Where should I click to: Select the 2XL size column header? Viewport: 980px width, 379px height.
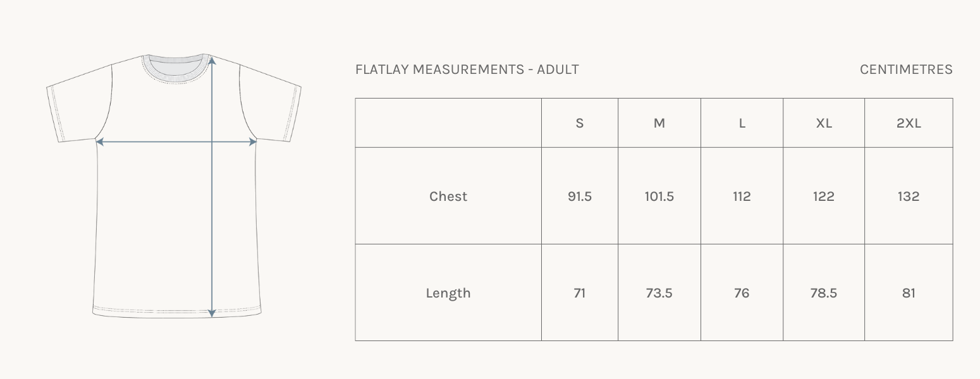909,123
